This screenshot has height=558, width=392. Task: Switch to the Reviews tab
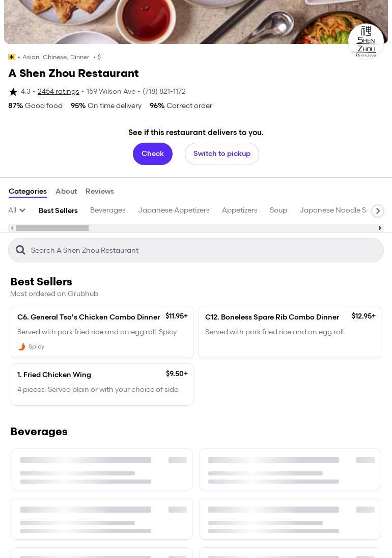click(x=100, y=191)
